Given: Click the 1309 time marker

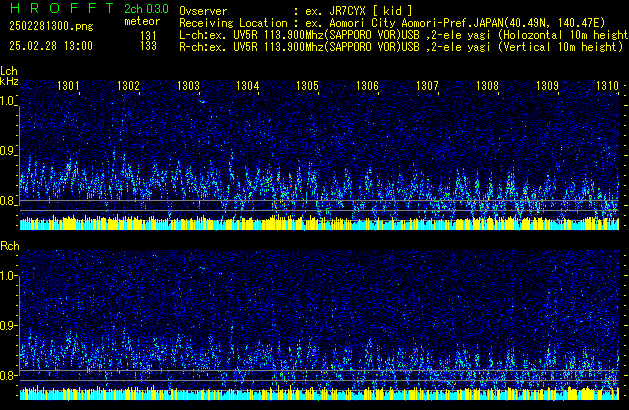Looking at the screenshot, I should 547,86.
